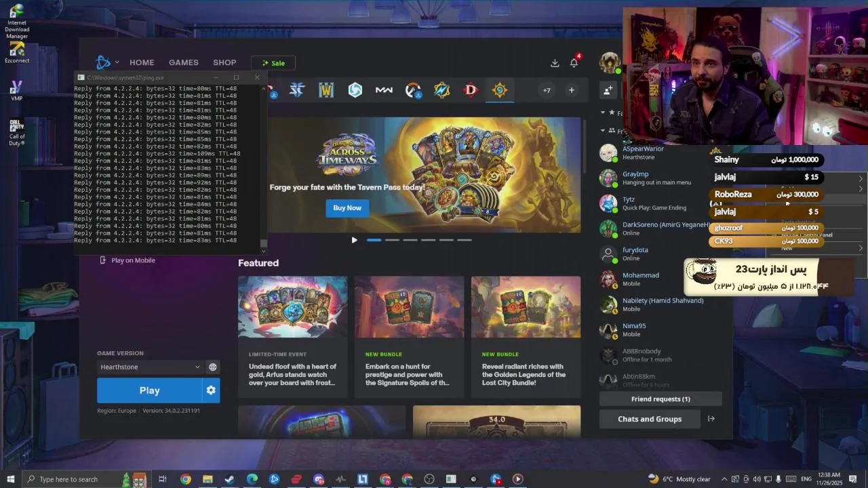Select the last banner carousel indicator
Screen dimensions: 868x488
tap(464, 240)
